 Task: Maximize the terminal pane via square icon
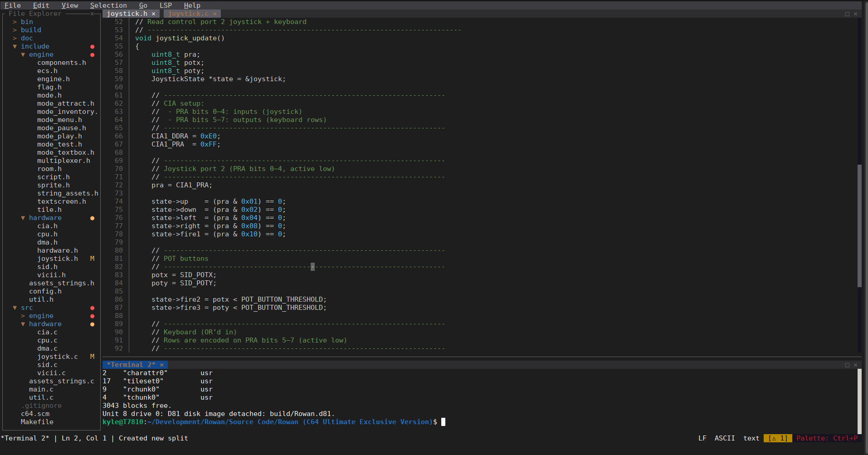(x=847, y=365)
